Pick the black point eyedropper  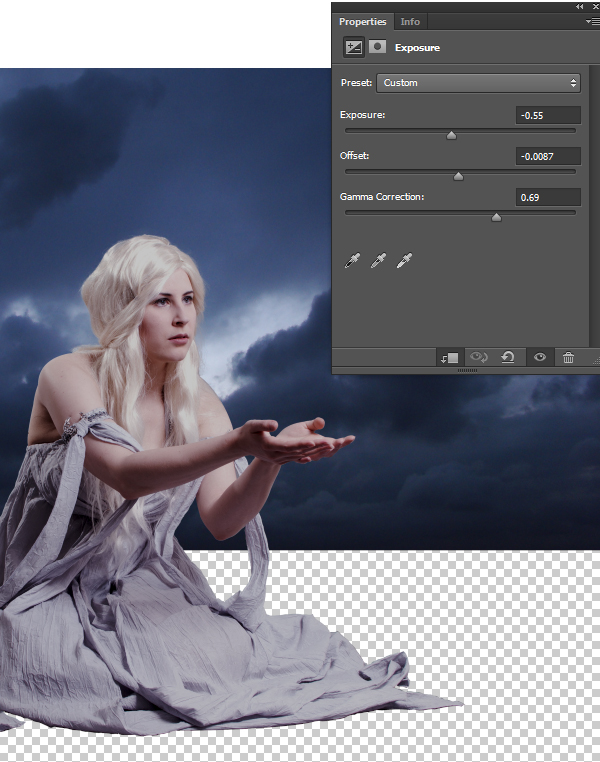352,261
